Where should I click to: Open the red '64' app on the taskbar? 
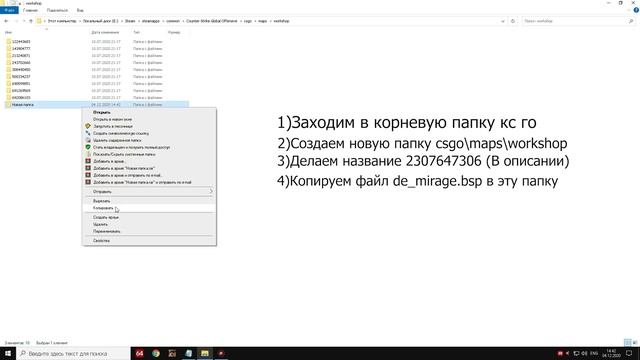point(140,353)
